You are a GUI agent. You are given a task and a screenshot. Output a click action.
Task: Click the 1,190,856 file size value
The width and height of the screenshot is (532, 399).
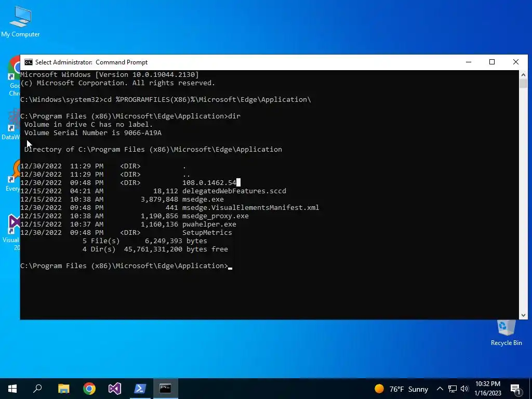pos(159,216)
